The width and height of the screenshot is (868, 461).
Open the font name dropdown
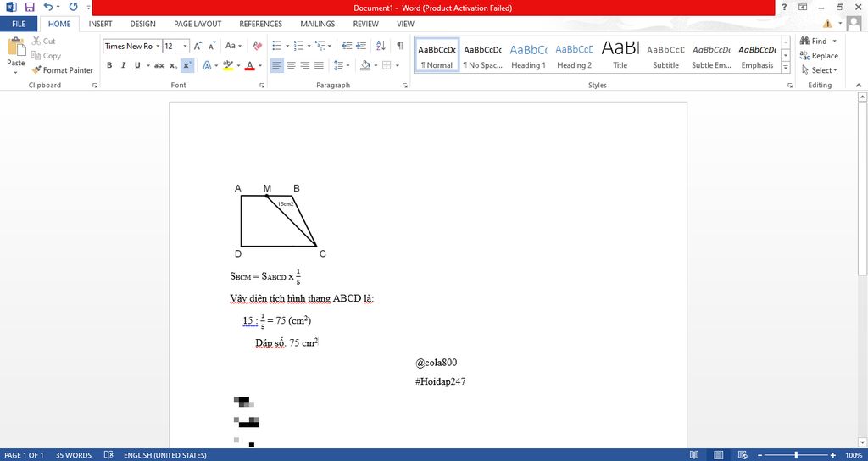click(159, 46)
